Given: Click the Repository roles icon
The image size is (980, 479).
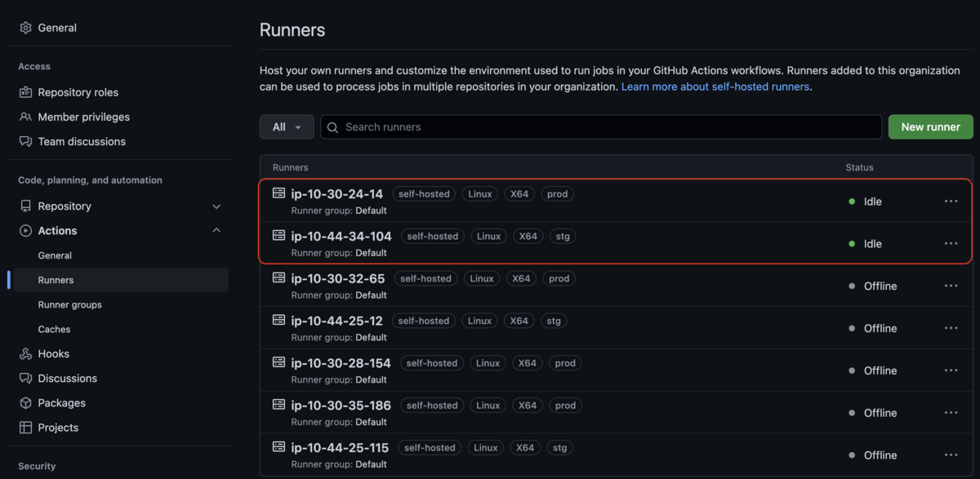Looking at the screenshot, I should coord(25,92).
